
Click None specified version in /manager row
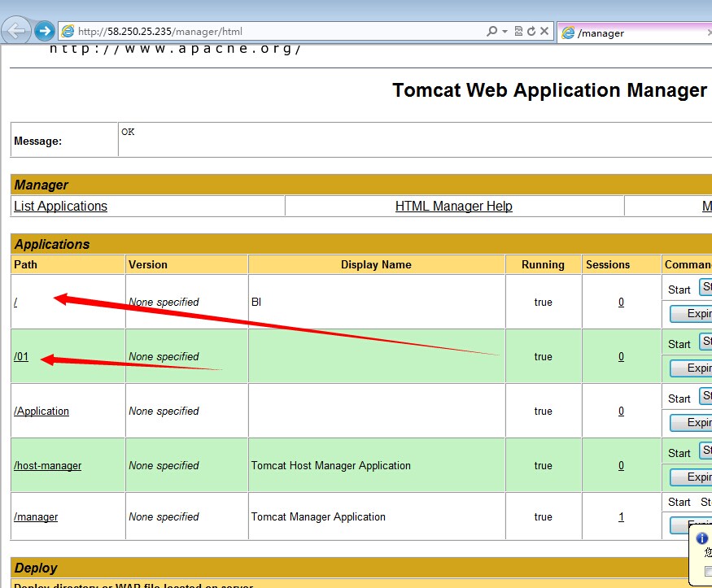[164, 516]
